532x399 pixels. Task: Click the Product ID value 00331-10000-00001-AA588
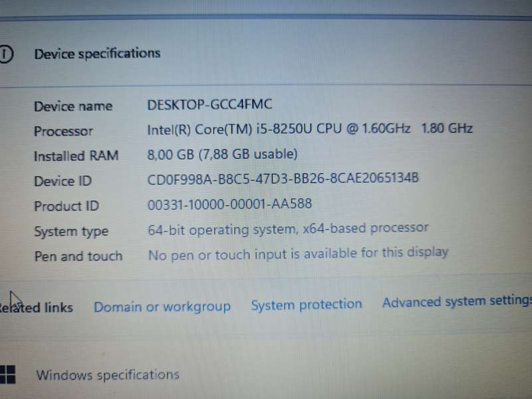229,204
